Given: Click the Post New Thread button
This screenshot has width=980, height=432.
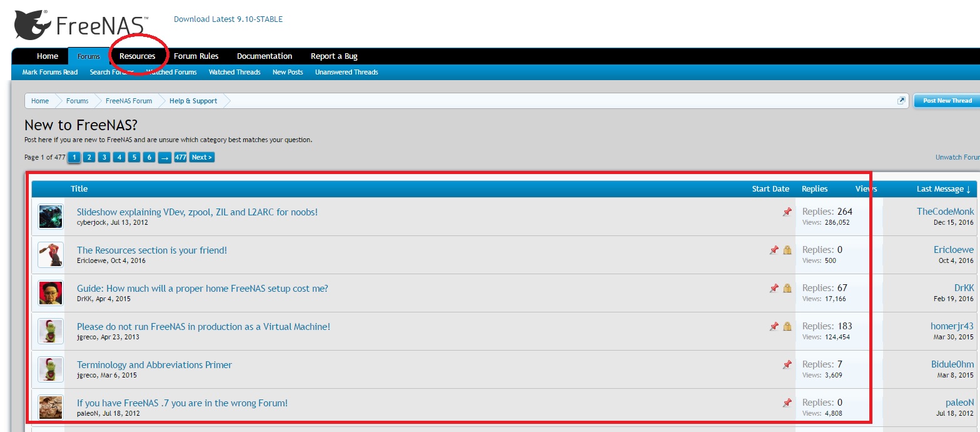Looking at the screenshot, I should (x=947, y=101).
